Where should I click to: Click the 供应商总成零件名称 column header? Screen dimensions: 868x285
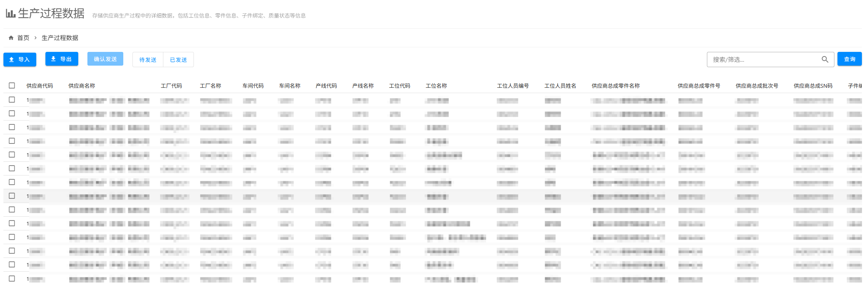615,86
